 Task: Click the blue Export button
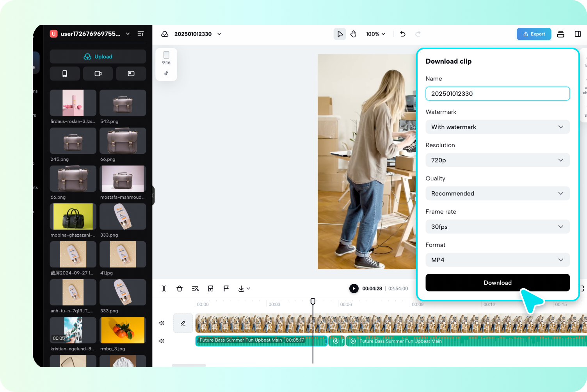click(x=534, y=34)
